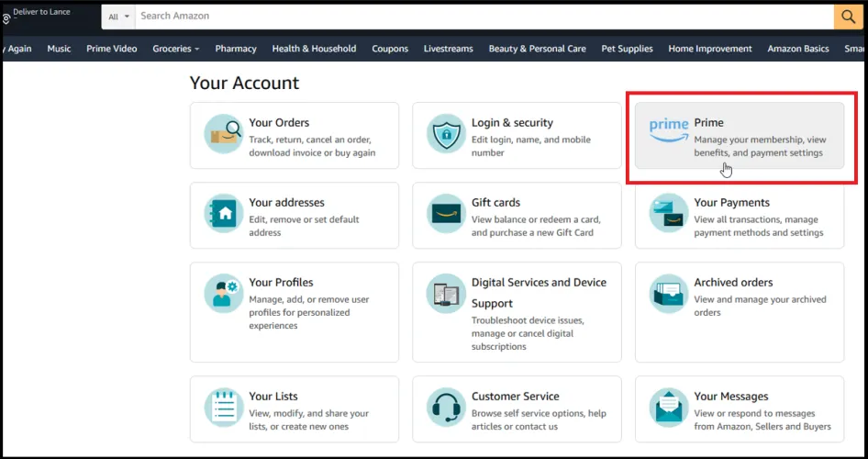Click the Customer Service headset icon

(447, 408)
